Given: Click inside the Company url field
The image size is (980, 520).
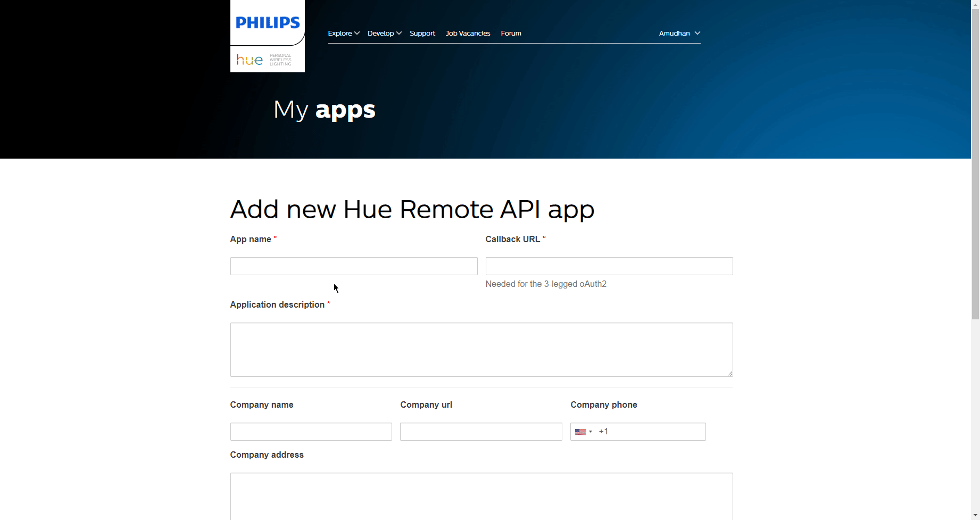Looking at the screenshot, I should point(480,432).
